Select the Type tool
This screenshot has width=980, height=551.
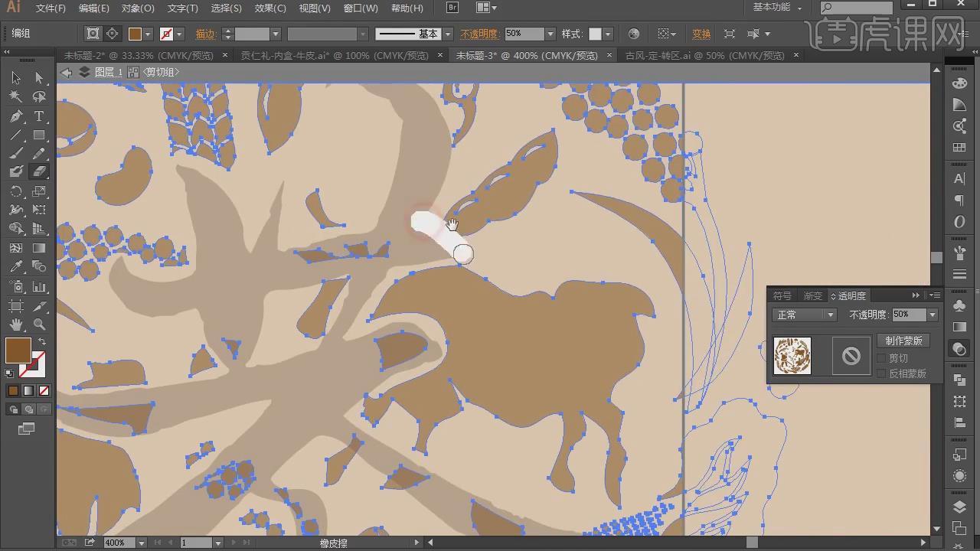tap(39, 116)
